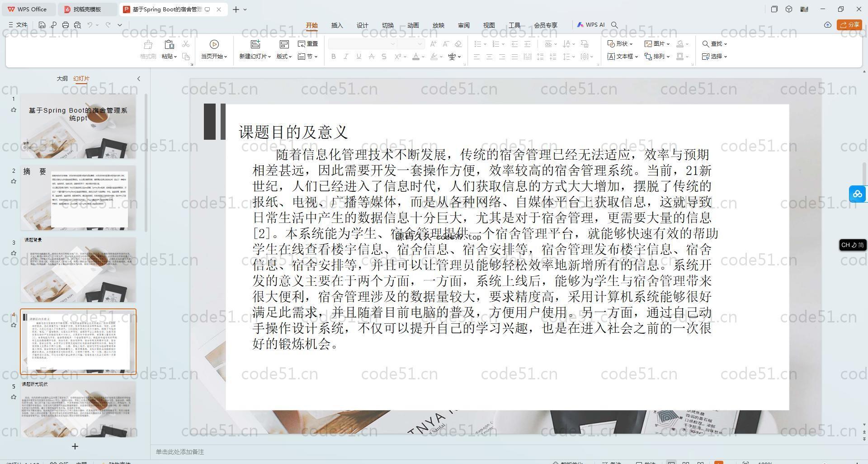Viewport: 868px width, 464px height.
Task: Click bulleted list icon
Action: (477, 44)
